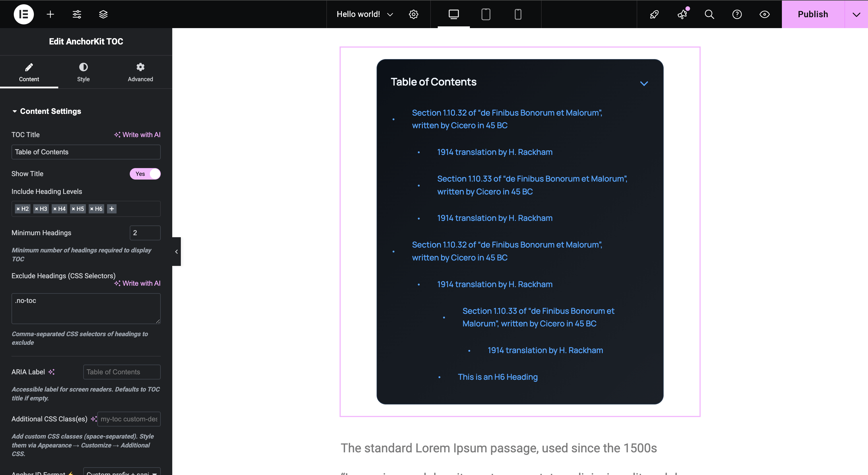Open the Elementor logo menu
868x475 pixels.
coord(24,14)
